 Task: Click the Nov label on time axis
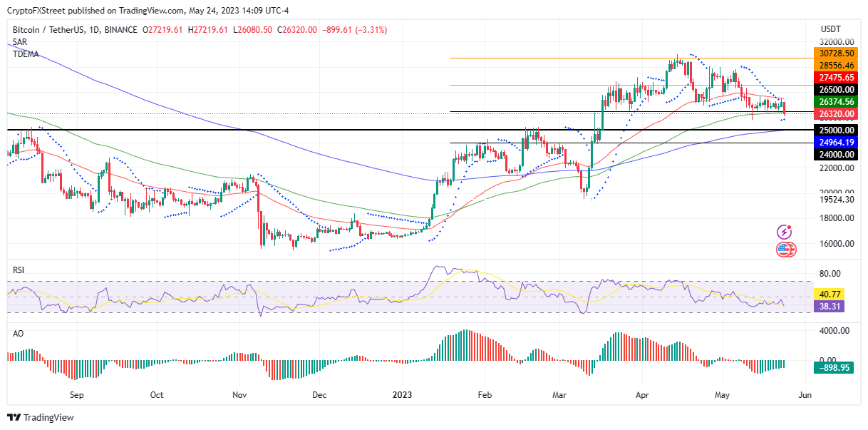point(239,394)
